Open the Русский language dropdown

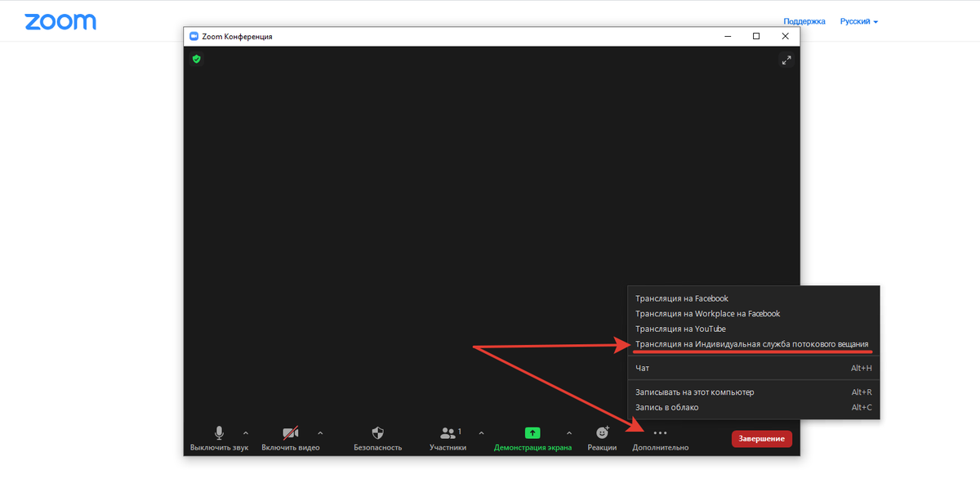(x=859, y=21)
